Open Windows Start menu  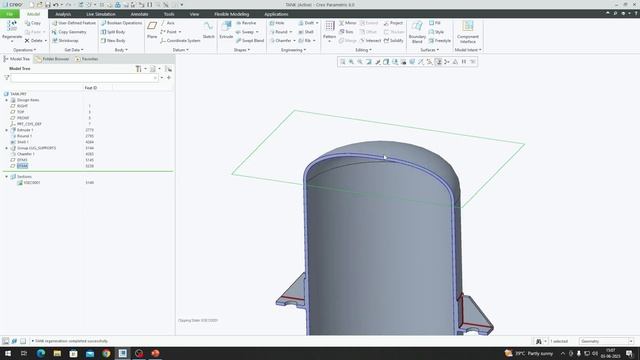coord(7,353)
